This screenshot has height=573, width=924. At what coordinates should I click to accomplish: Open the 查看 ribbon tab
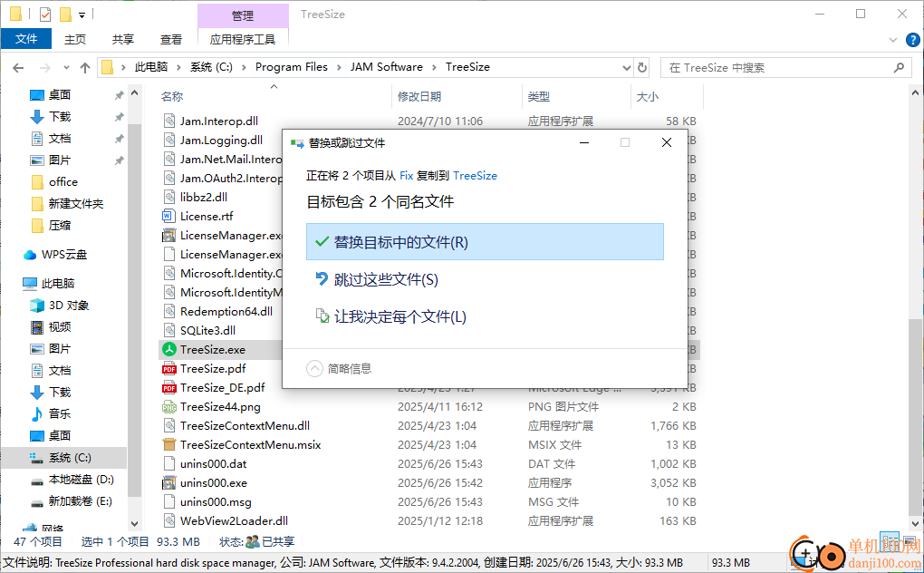171,39
